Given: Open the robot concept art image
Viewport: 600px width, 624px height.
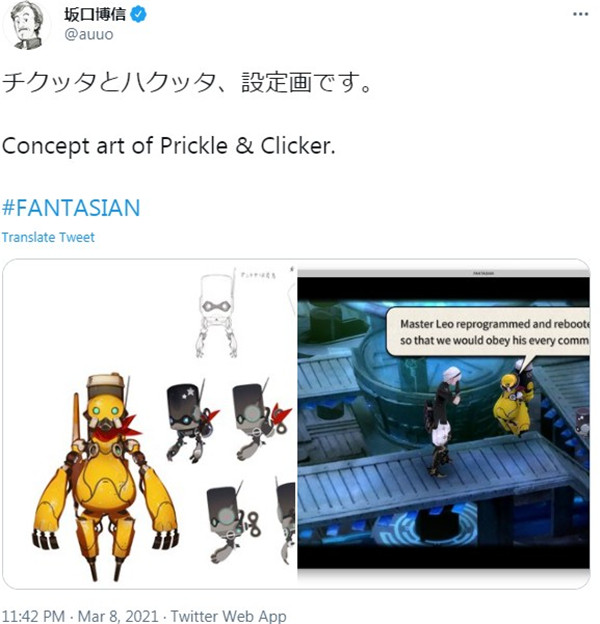Looking at the screenshot, I should (150, 424).
